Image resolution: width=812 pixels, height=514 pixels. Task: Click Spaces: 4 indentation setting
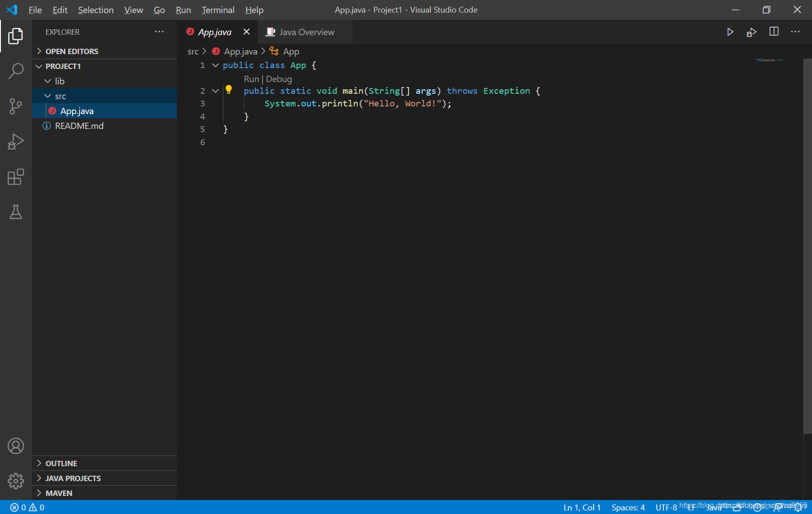(x=628, y=507)
